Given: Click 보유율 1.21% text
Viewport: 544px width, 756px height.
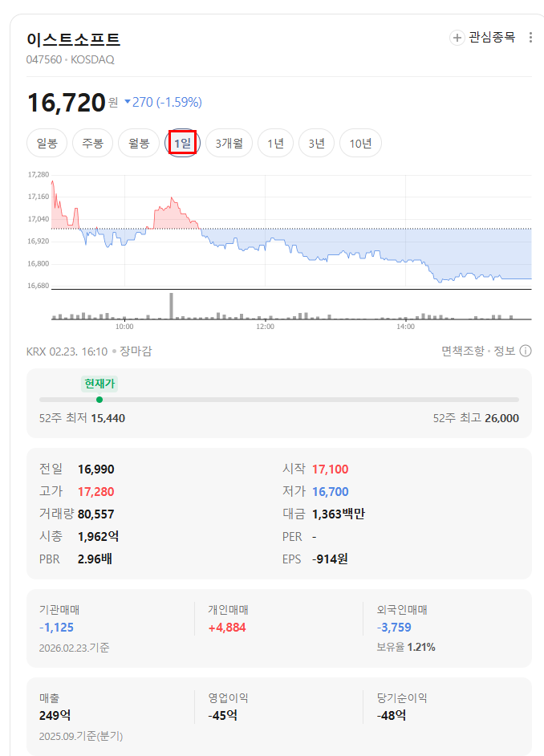Looking at the screenshot, I should (406, 648).
